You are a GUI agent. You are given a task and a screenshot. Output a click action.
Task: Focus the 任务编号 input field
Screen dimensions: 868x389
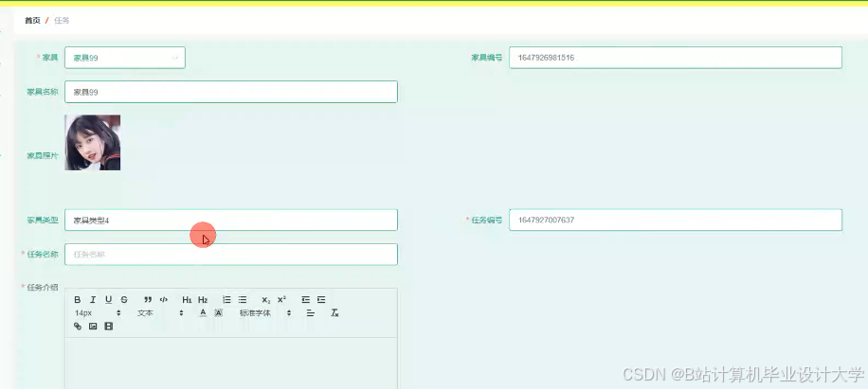(676, 220)
